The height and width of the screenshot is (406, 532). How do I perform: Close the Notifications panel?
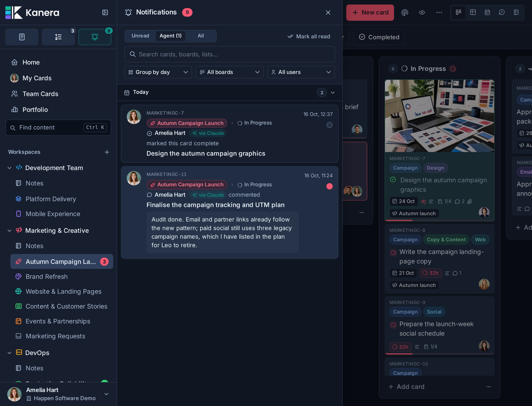click(x=328, y=12)
